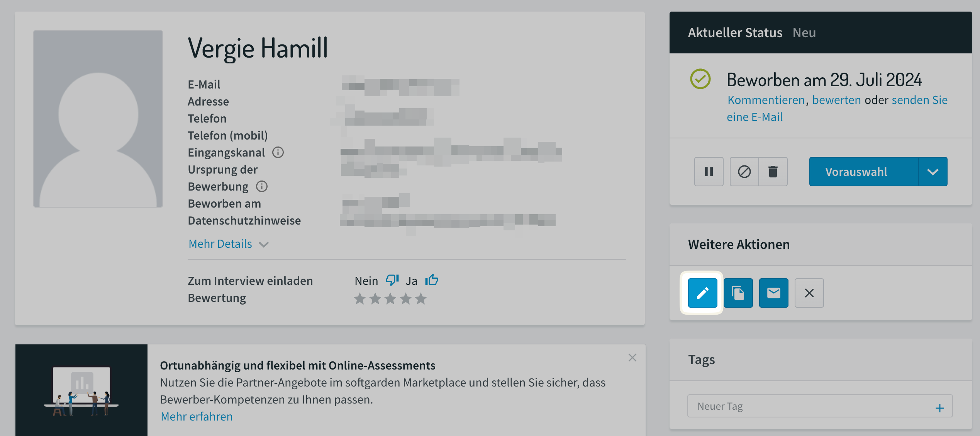This screenshot has height=436, width=980.
Task: Click the envelope send email icon
Action: pos(773,293)
